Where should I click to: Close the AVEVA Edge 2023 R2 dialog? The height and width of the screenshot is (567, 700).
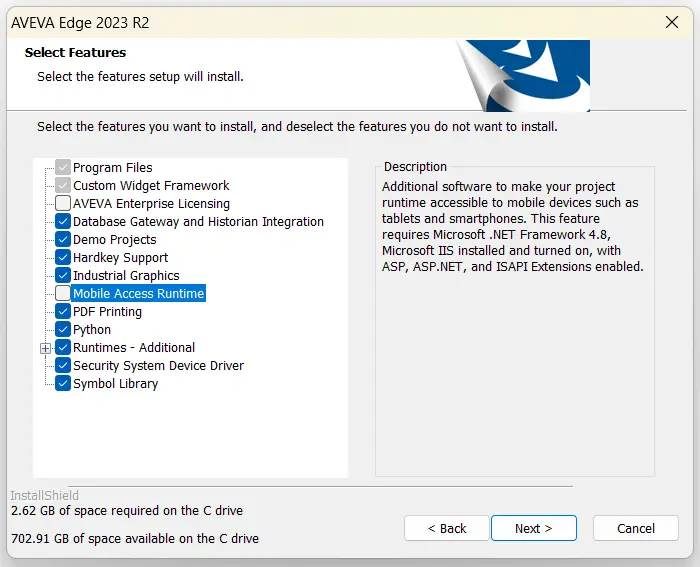click(x=672, y=22)
